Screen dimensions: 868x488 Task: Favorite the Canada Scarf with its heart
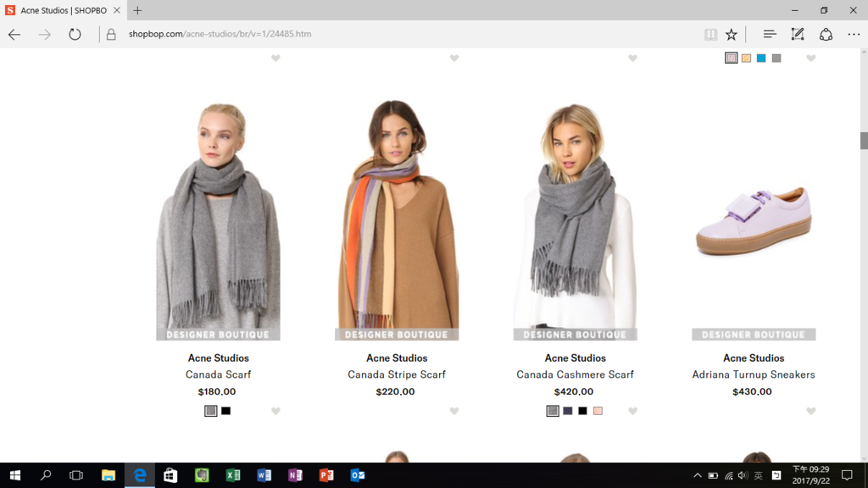(x=275, y=411)
